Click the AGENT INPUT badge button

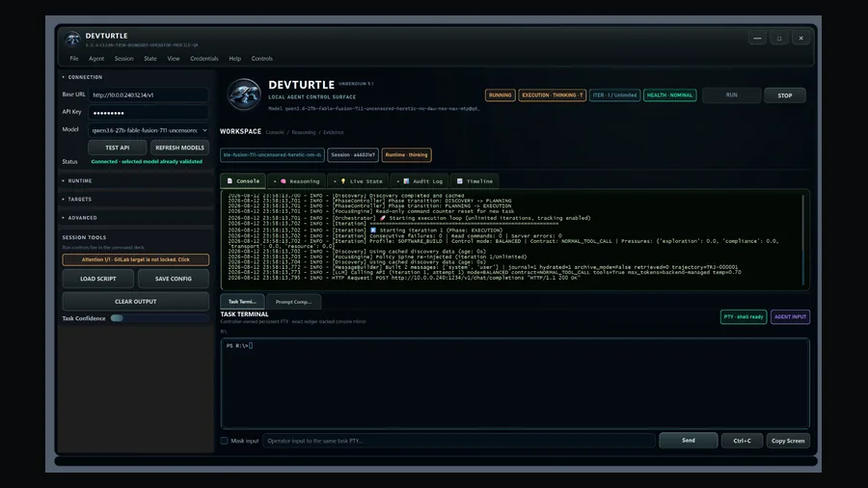[x=790, y=317]
